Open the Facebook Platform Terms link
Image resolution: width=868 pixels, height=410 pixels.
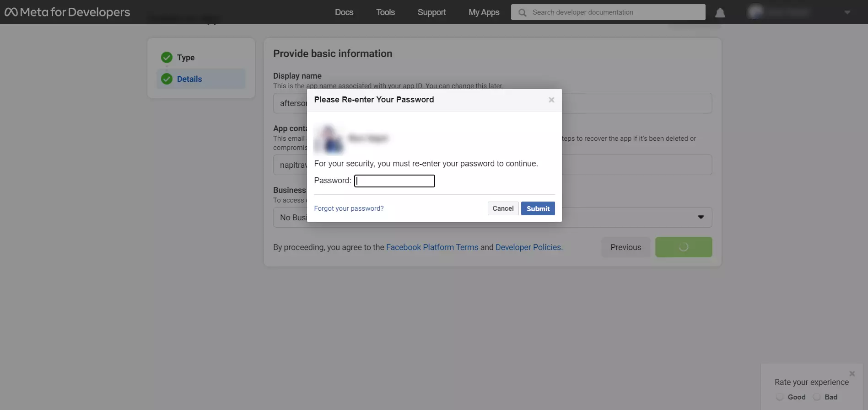click(432, 247)
